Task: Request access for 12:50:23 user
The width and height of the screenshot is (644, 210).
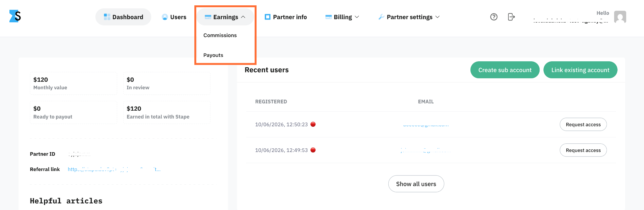Action: coord(583,124)
